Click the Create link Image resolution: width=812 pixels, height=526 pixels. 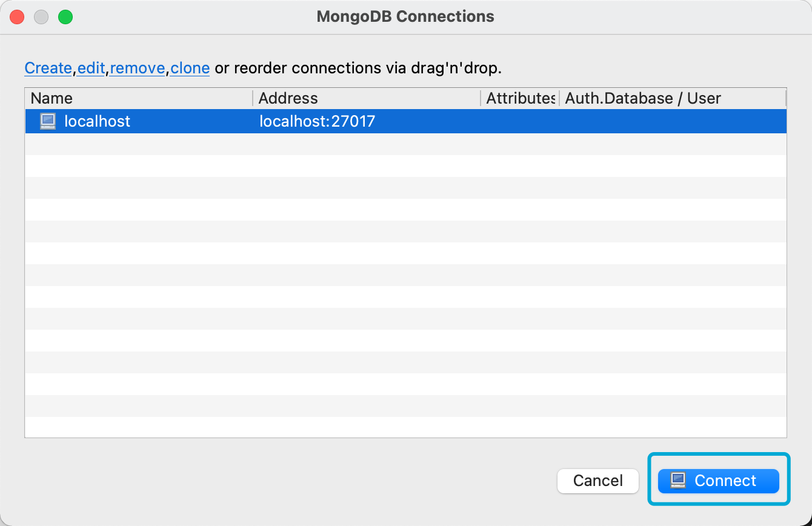tap(48, 68)
